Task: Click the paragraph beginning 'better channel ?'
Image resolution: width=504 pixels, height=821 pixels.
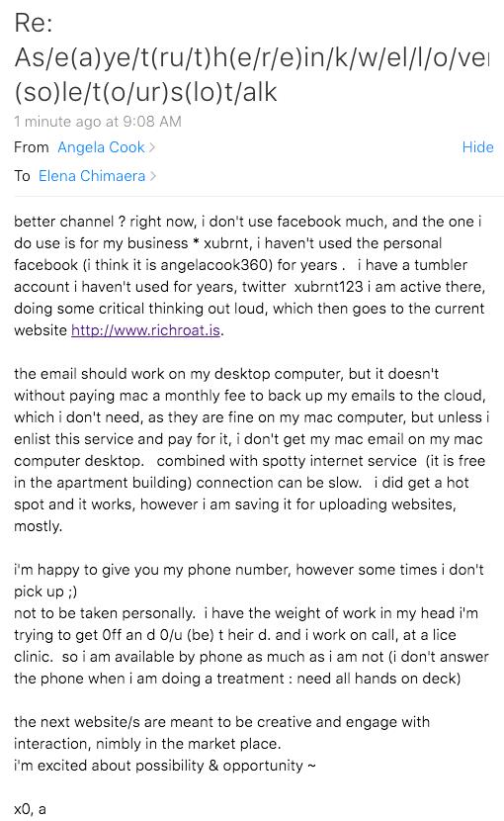Action: point(250,276)
